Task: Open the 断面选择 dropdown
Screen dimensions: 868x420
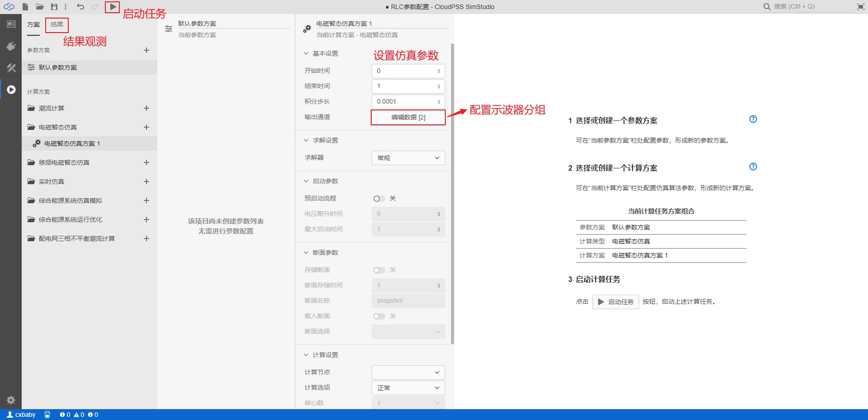Action: tap(408, 332)
